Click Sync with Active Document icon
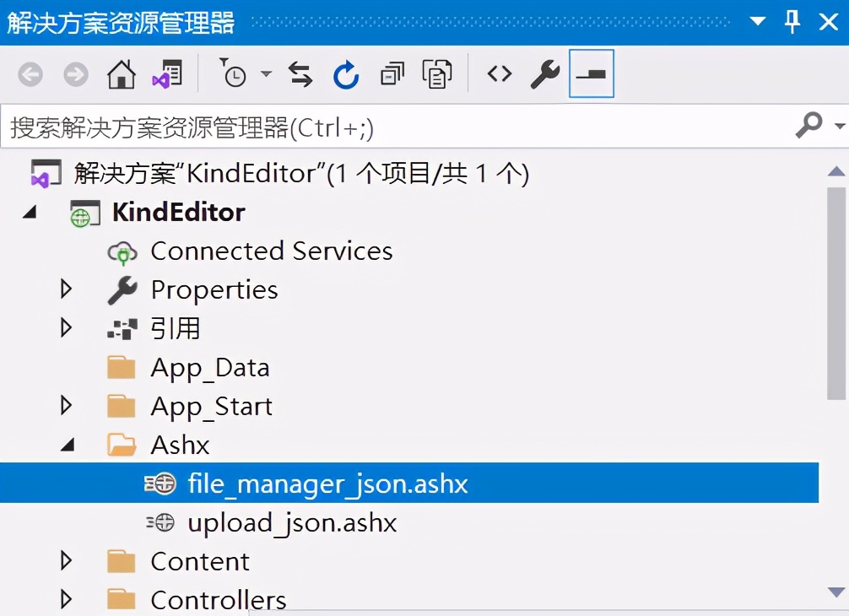Screen dimensions: 849x616 click(x=300, y=74)
